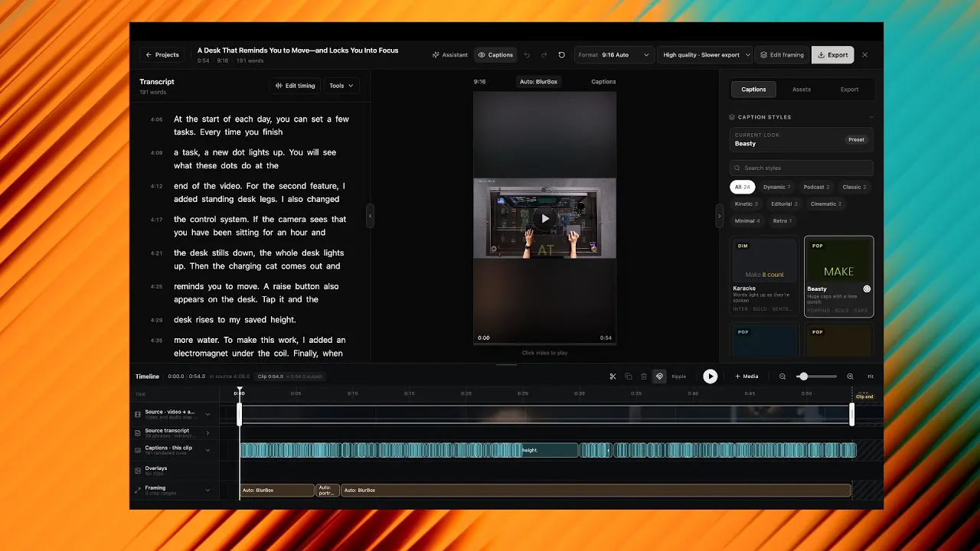Filter styles by Minimal category

(x=747, y=220)
